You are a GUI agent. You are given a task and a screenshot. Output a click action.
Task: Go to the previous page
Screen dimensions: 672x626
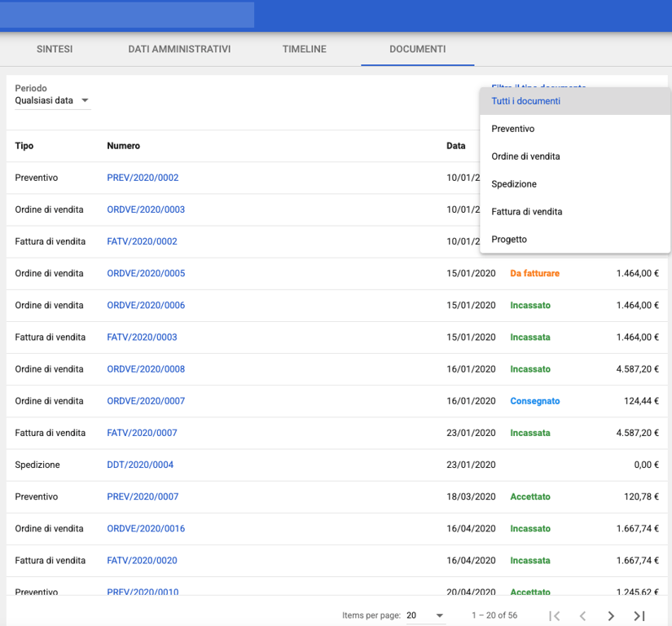tap(582, 616)
